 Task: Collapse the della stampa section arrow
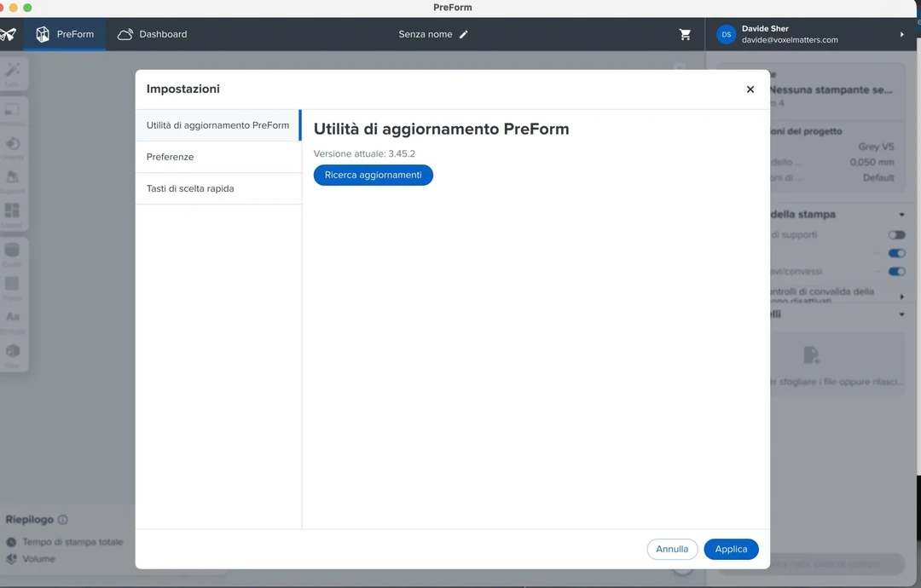pos(901,215)
